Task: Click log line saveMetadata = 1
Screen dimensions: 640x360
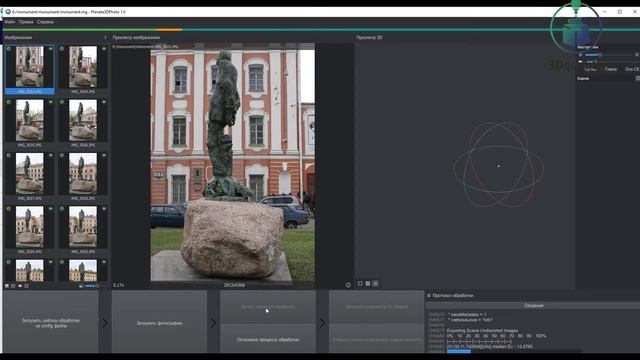Action: tap(467, 315)
